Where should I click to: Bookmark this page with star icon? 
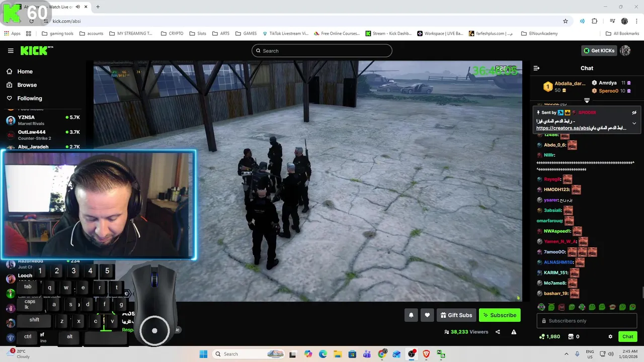tap(566, 21)
